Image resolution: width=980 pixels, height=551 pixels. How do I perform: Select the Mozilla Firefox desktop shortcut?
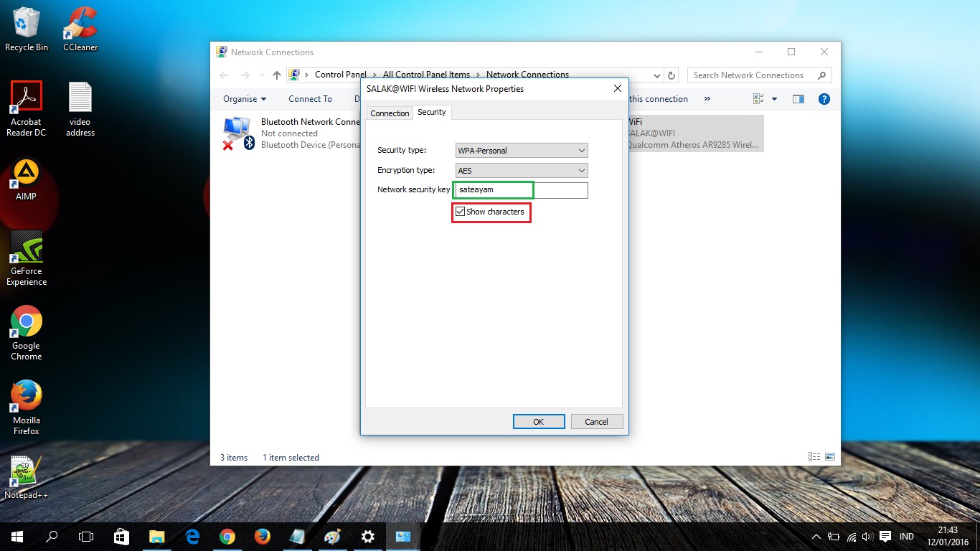[27, 408]
